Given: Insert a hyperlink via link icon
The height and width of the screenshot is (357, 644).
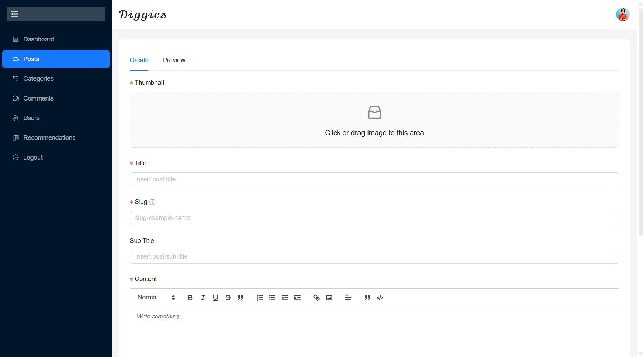Looking at the screenshot, I should coord(317,298).
